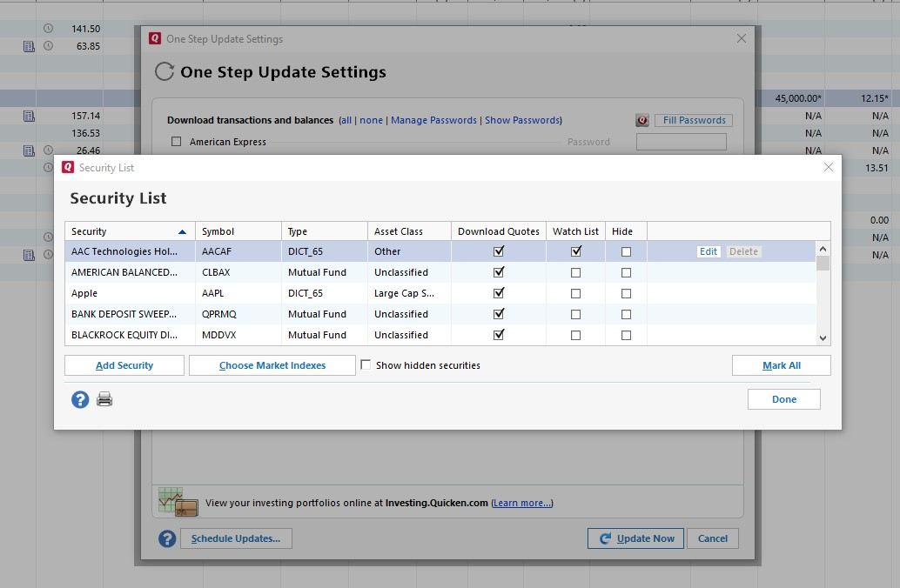
Task: Click the help icon beside Schedule Updates
Action: pyautogui.click(x=167, y=538)
